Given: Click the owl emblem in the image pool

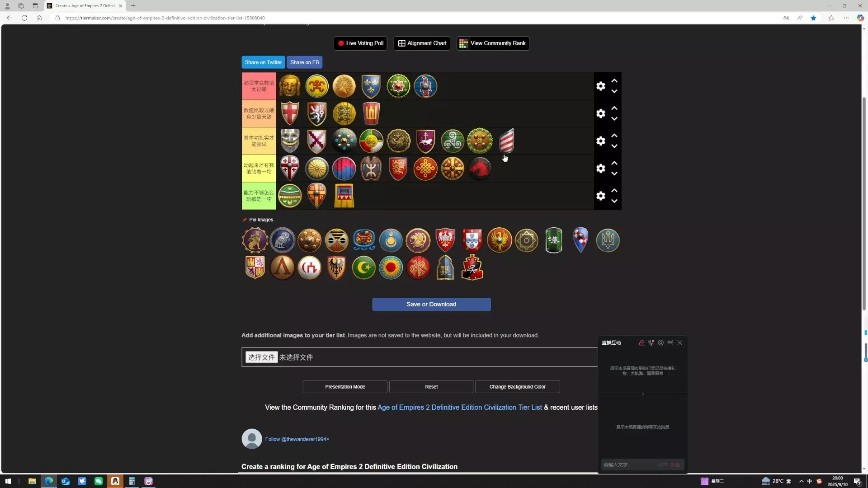Looking at the screenshot, I should [x=283, y=240].
